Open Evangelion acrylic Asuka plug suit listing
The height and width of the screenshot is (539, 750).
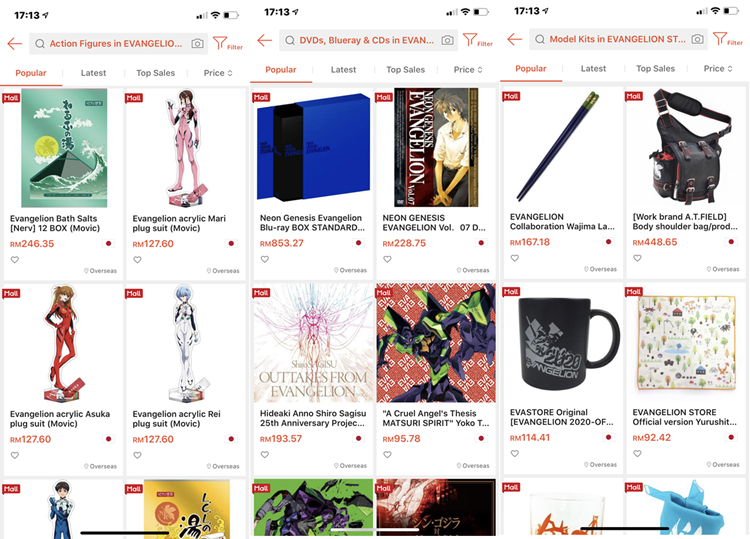(x=60, y=418)
